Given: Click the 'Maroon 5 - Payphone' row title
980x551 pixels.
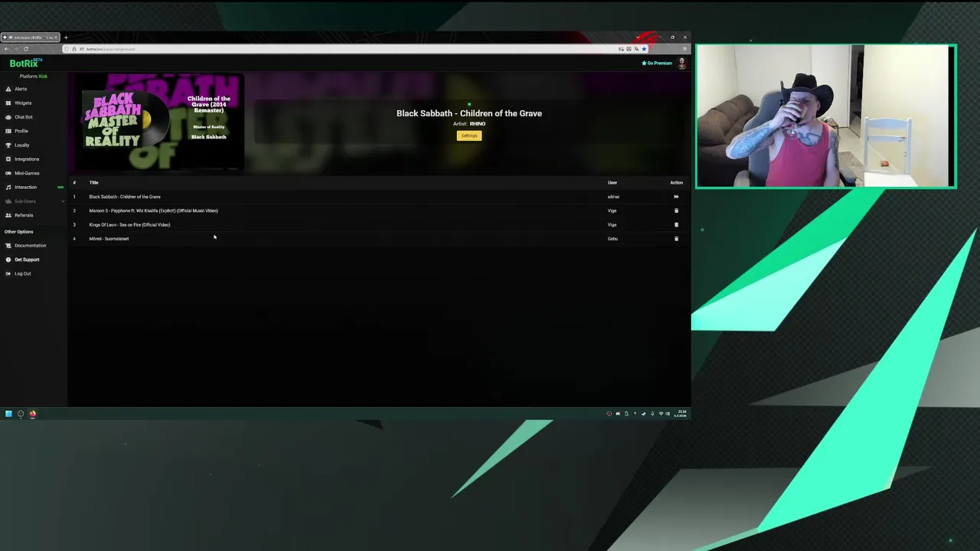Looking at the screenshot, I should coord(153,210).
